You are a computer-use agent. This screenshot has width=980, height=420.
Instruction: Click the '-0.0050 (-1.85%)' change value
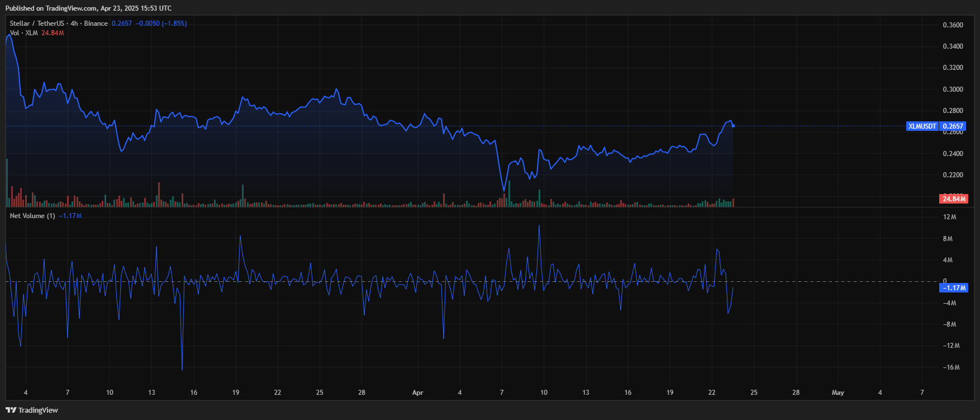click(x=162, y=23)
